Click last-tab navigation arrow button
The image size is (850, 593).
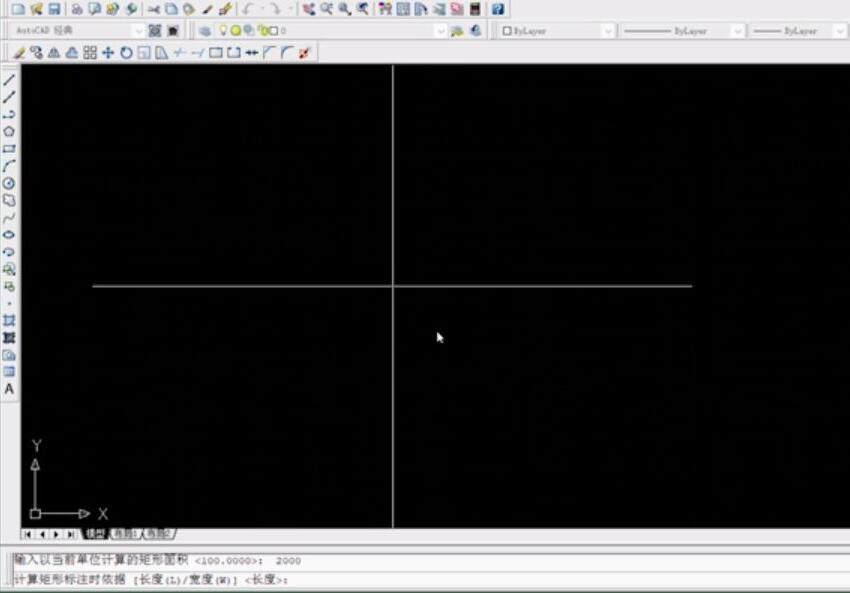click(x=70, y=534)
